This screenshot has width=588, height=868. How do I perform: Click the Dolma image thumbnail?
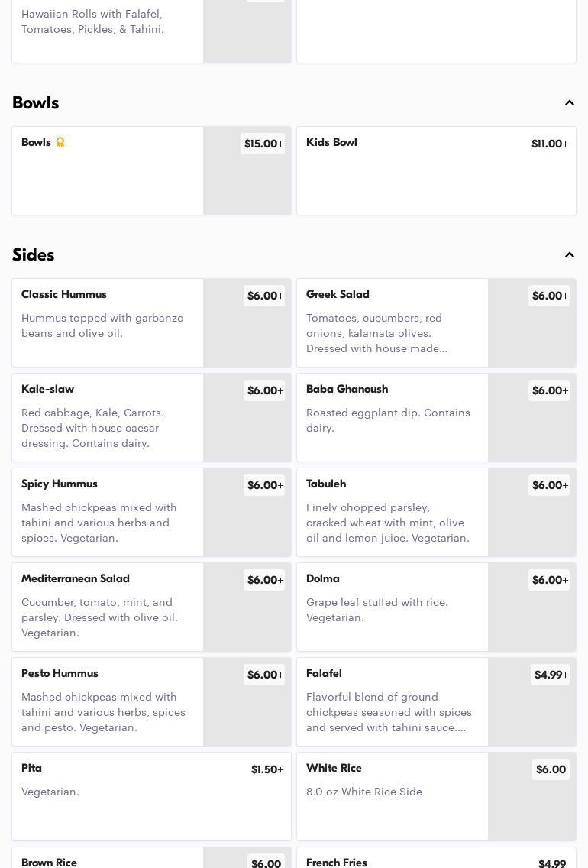(x=531, y=619)
